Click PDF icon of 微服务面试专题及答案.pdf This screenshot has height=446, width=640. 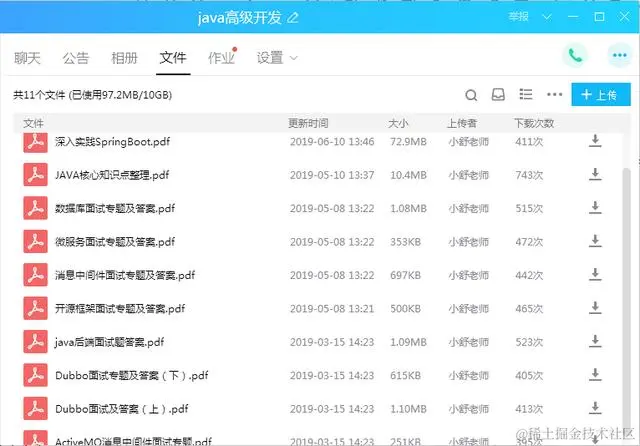click(x=36, y=242)
